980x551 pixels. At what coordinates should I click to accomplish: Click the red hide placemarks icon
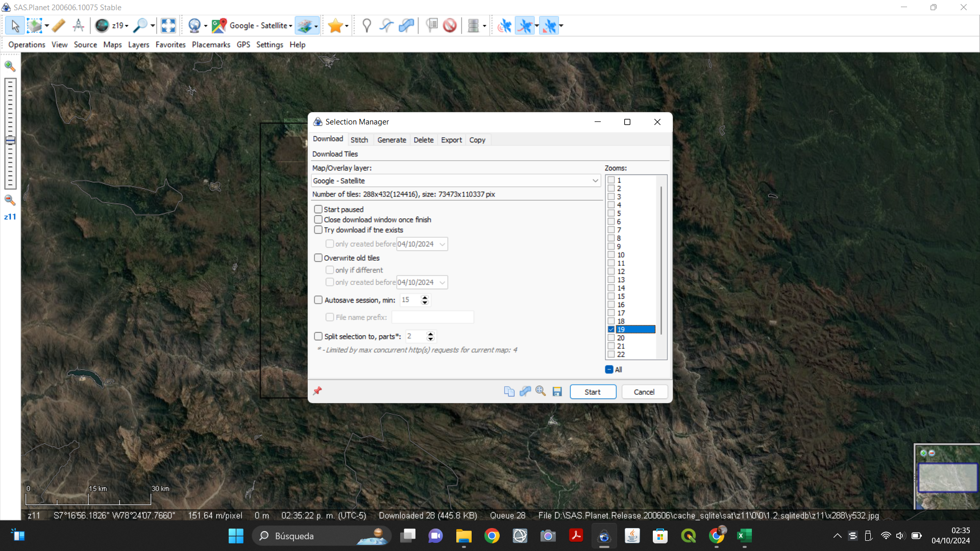tap(450, 26)
